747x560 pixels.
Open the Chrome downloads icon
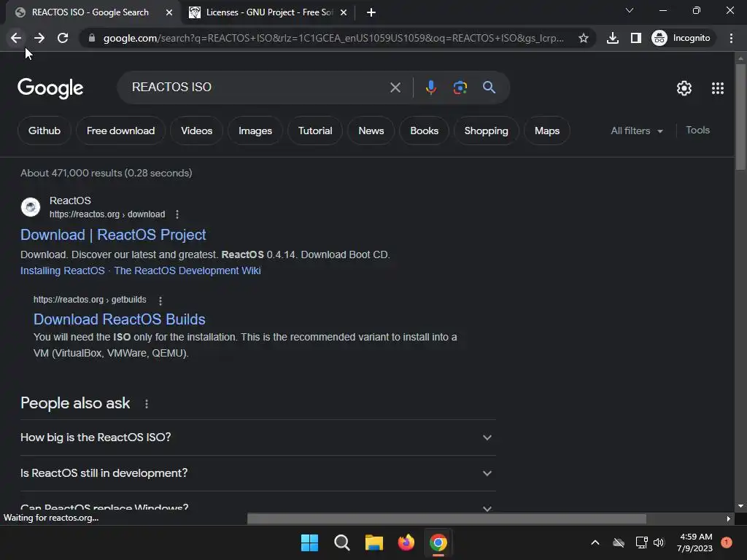pyautogui.click(x=613, y=38)
